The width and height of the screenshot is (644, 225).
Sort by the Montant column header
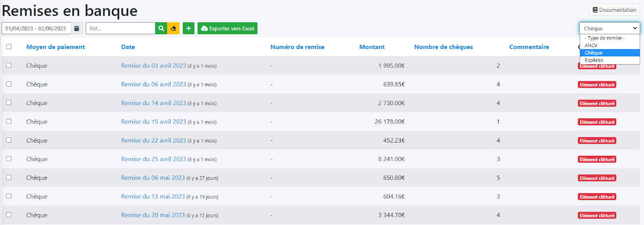(372, 47)
